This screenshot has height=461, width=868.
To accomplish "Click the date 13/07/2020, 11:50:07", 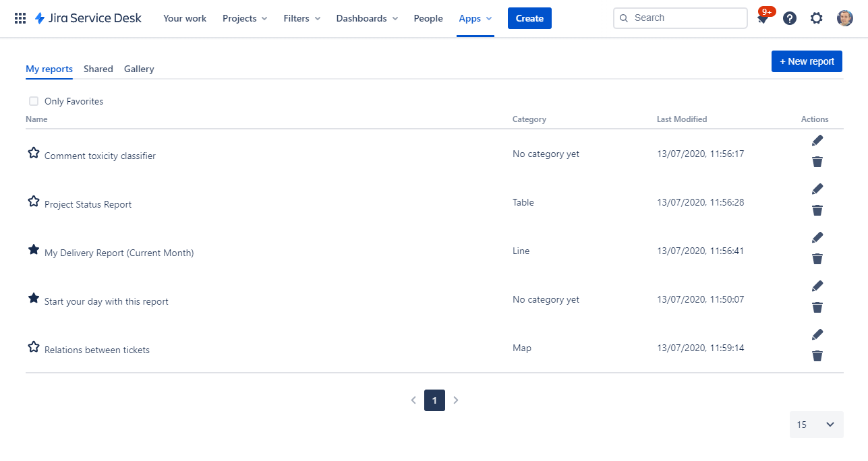I will tap(701, 299).
